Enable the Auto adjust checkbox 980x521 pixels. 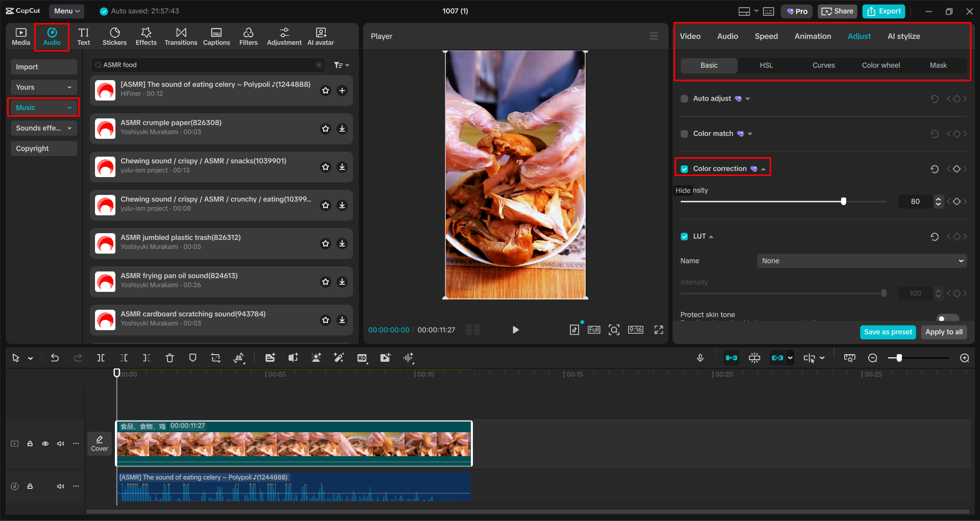point(684,98)
